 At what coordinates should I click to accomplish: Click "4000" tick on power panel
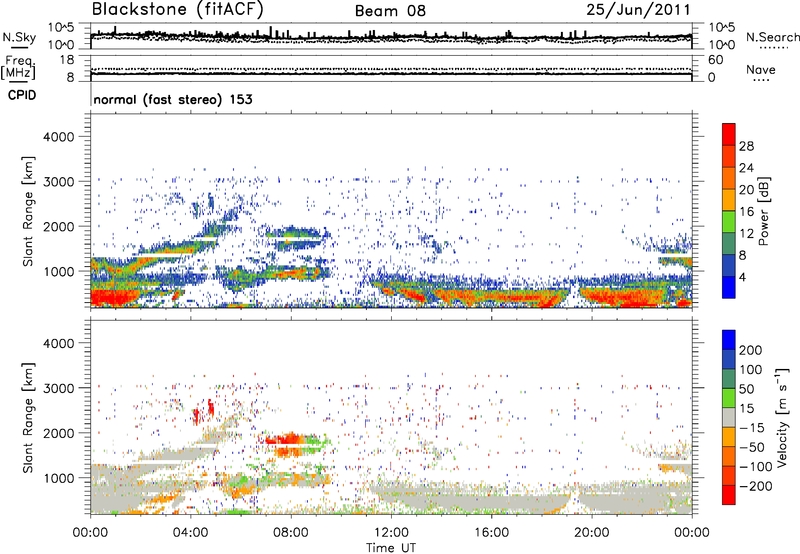[58, 137]
